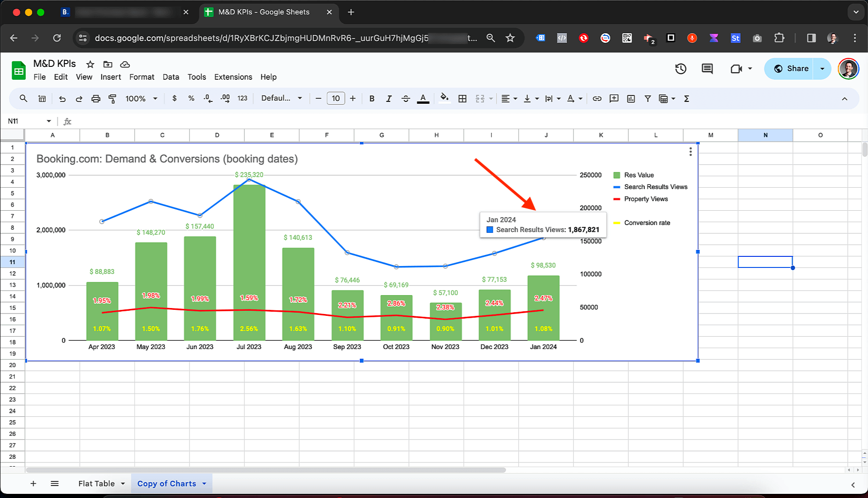The height and width of the screenshot is (498, 868).
Task: Open Share options dropdown arrow
Action: point(822,69)
